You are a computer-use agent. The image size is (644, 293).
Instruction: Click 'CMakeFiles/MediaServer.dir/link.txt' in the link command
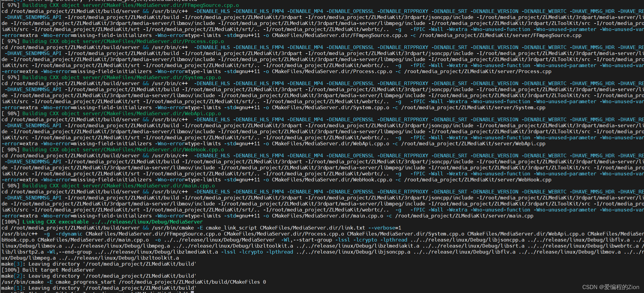coord(313,228)
